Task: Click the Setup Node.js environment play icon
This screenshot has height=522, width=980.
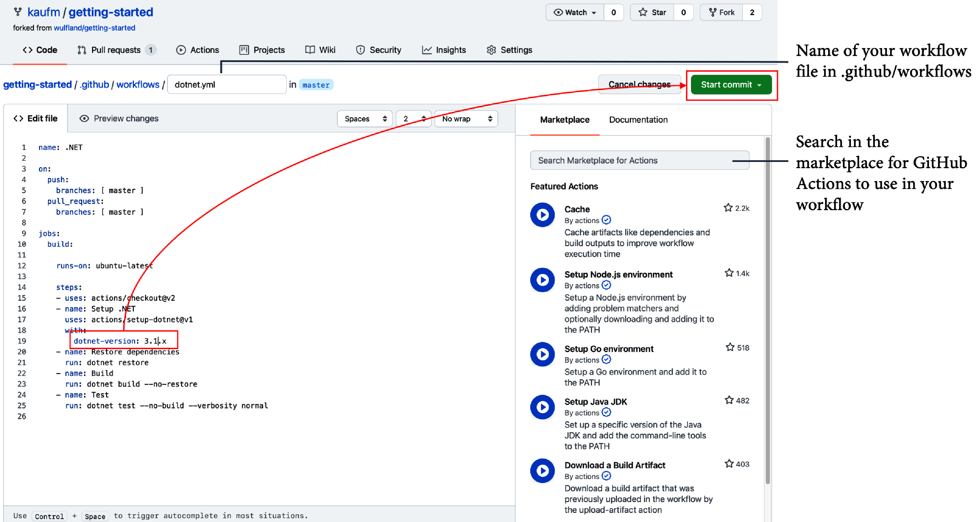Action: tap(543, 280)
